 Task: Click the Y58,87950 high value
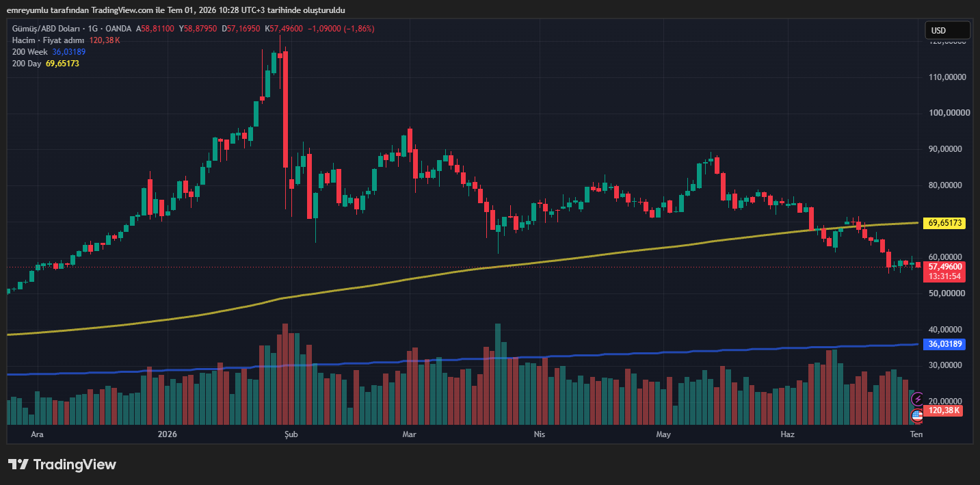click(x=198, y=29)
